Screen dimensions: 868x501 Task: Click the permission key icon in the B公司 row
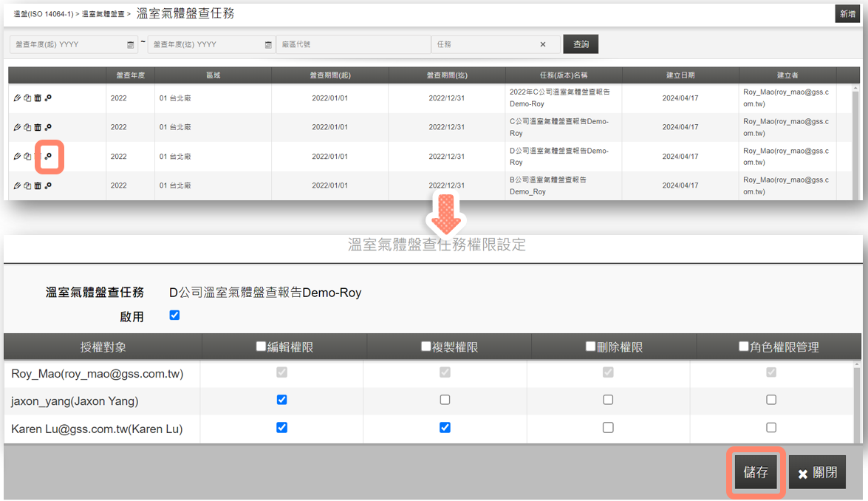tap(48, 185)
